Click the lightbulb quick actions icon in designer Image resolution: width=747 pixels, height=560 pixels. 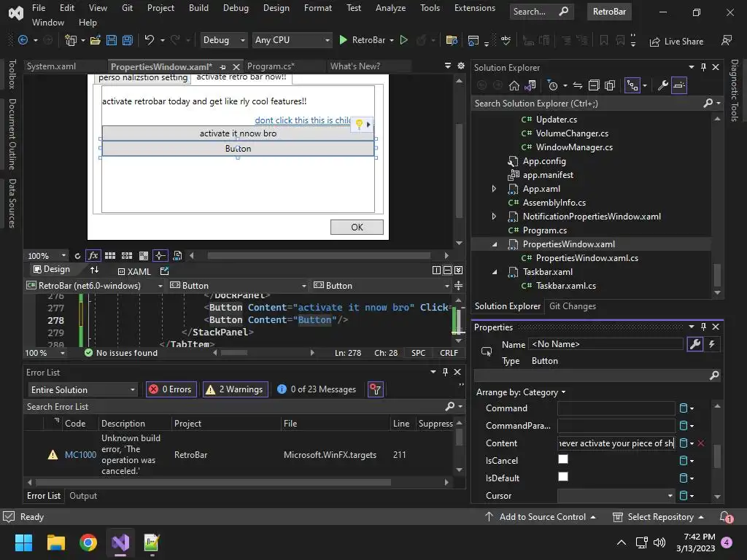tap(359, 124)
